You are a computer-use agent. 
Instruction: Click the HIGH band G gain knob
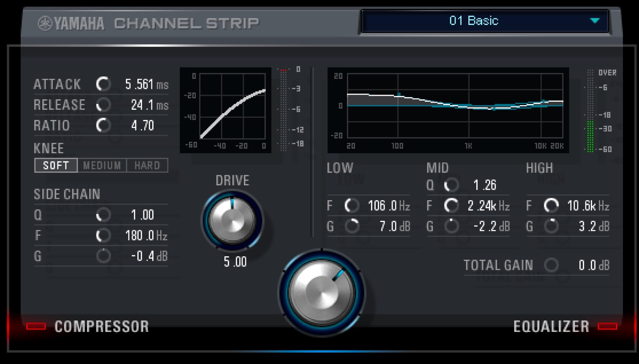tap(551, 226)
